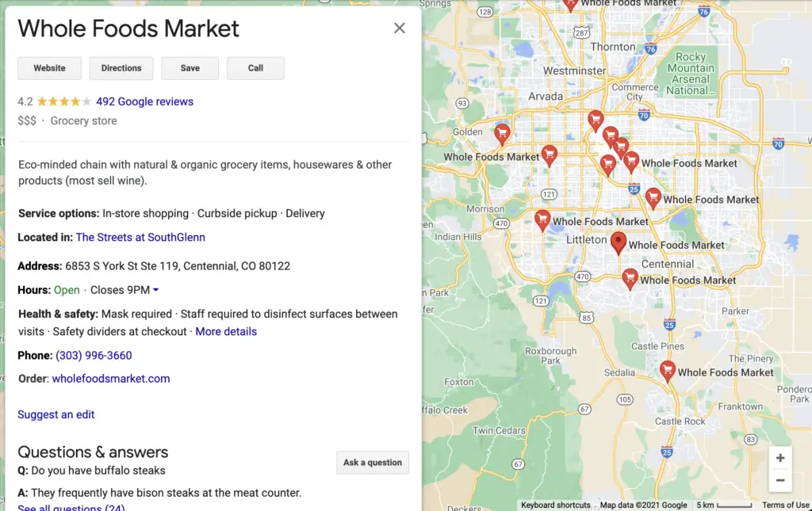Click the Arvada map label
The image size is (812, 511).
[546, 96]
